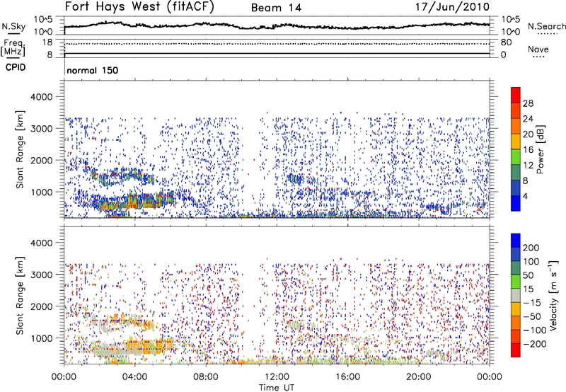Click the '2000' tick on the velocity panel
Viewport: 566px width, 392px height.
point(41,306)
